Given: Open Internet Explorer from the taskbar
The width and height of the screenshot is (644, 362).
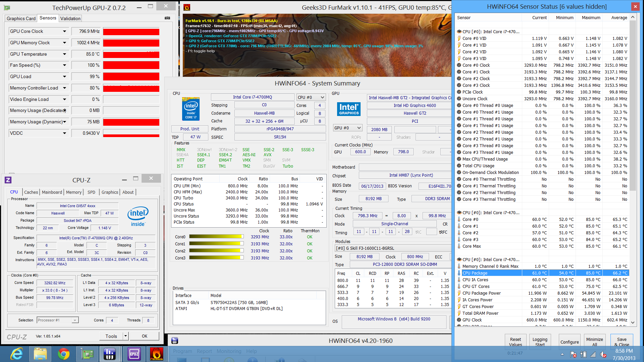Looking at the screenshot, I should (16, 354).
